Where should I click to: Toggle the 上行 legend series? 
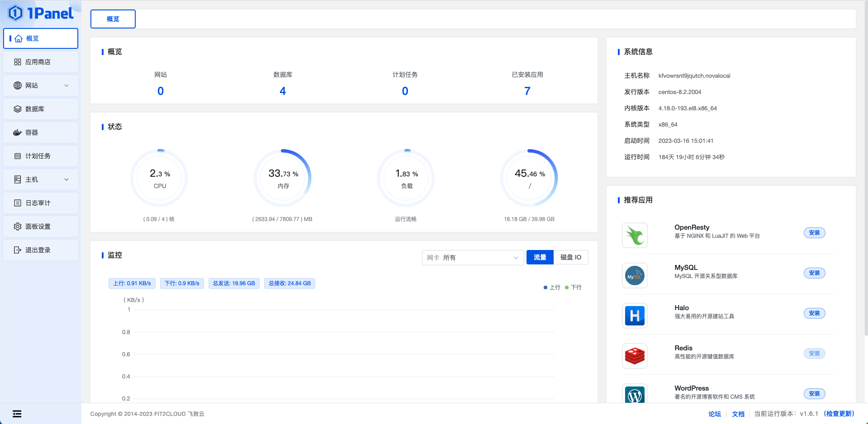552,287
